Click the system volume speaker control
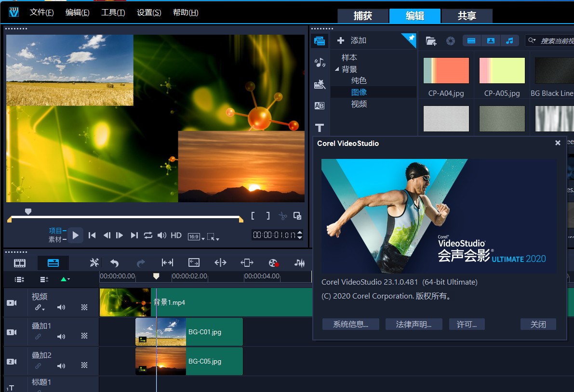The width and height of the screenshot is (574, 392). click(161, 235)
